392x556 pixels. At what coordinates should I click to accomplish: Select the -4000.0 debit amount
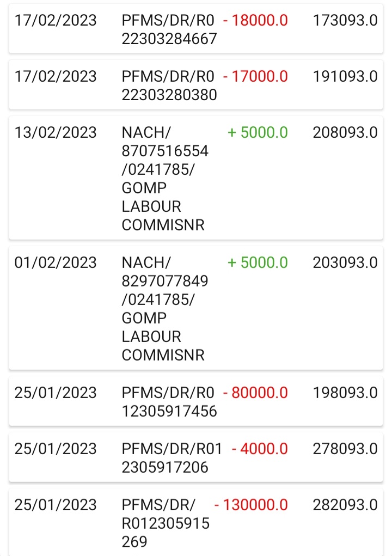pos(259,449)
